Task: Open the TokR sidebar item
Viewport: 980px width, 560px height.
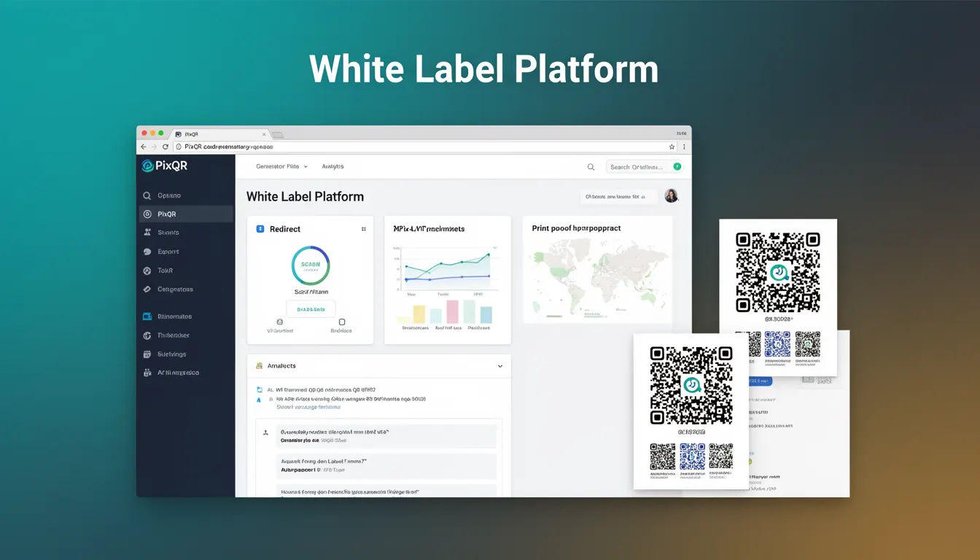Action: (x=186, y=271)
